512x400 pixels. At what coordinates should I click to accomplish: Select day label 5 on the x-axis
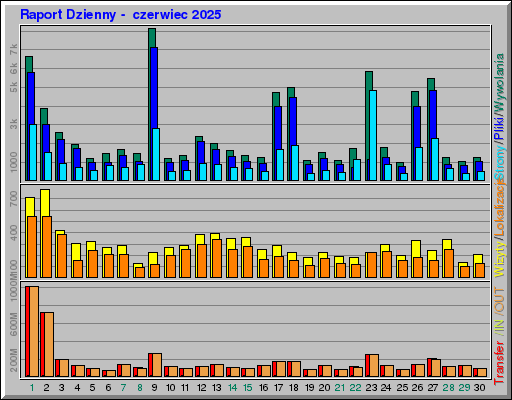coord(92,388)
